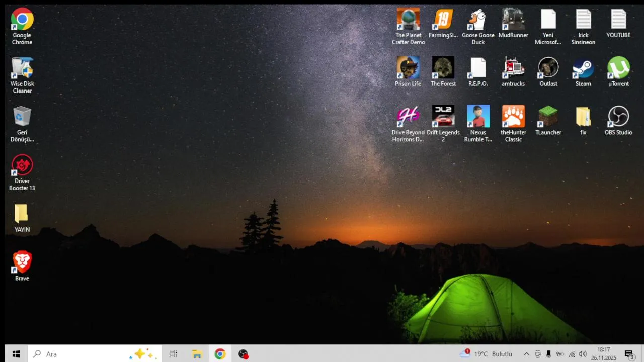Open the clock showing 18:17

(604, 353)
